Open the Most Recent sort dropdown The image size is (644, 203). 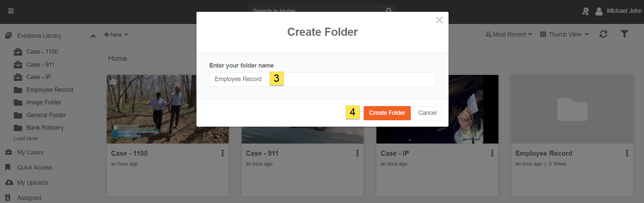click(509, 34)
